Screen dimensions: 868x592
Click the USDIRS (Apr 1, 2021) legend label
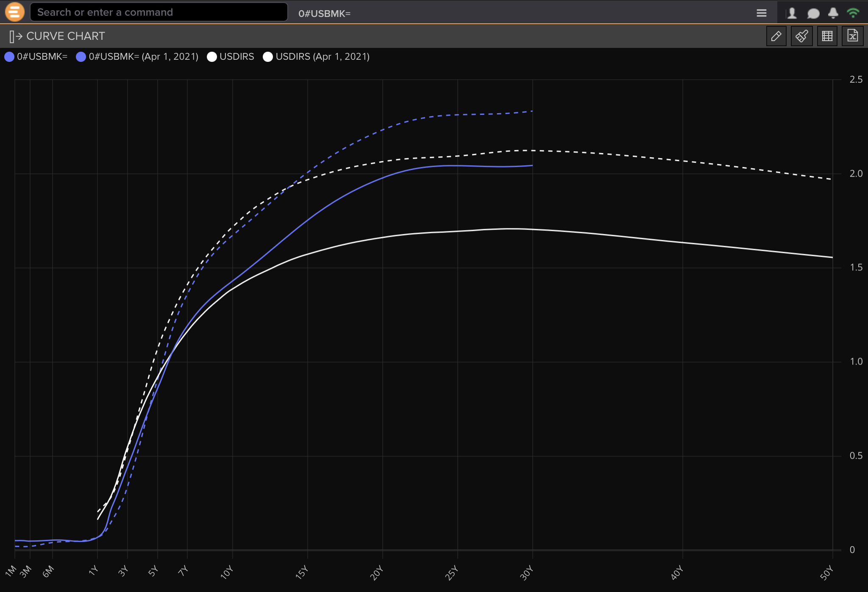(x=322, y=57)
